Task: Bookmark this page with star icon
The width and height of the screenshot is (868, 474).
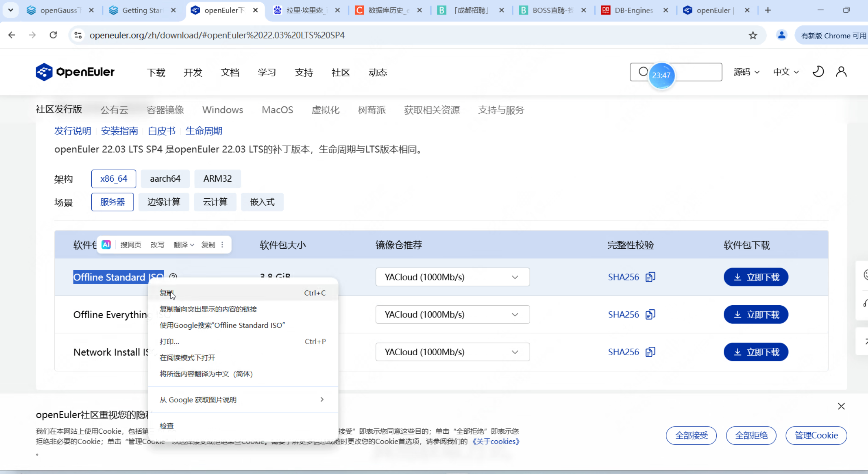Action: (x=753, y=35)
